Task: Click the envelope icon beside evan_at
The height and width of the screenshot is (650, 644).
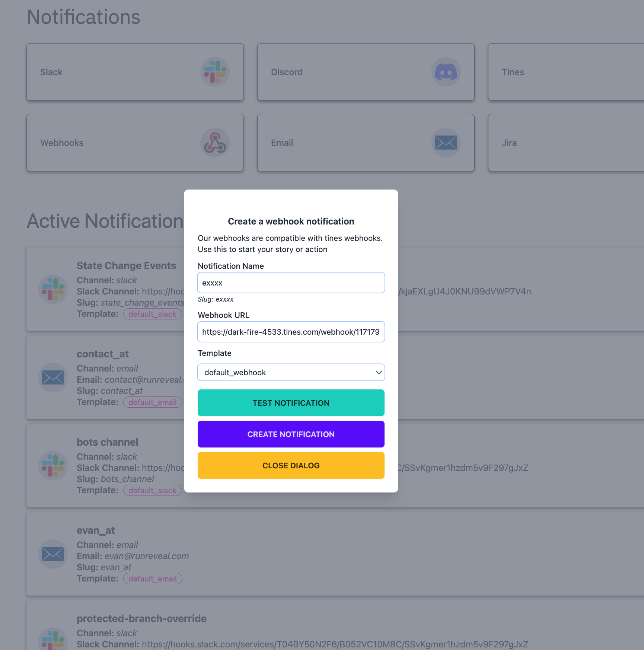Action: point(53,554)
